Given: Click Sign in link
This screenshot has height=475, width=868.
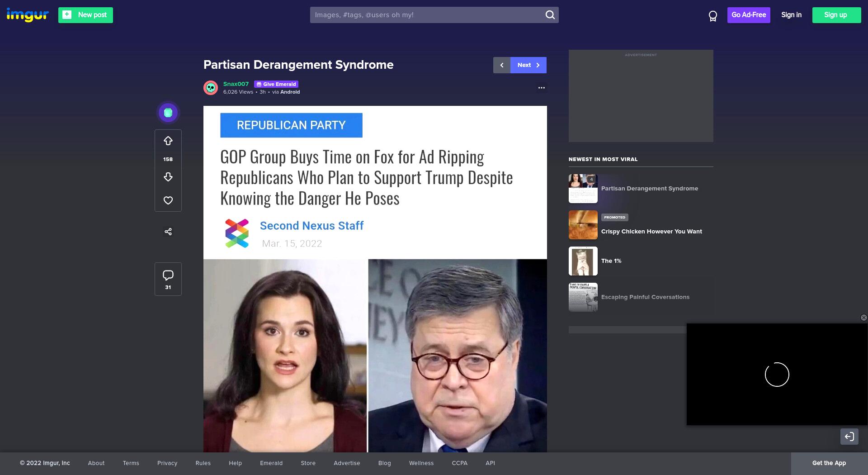Looking at the screenshot, I should [791, 15].
